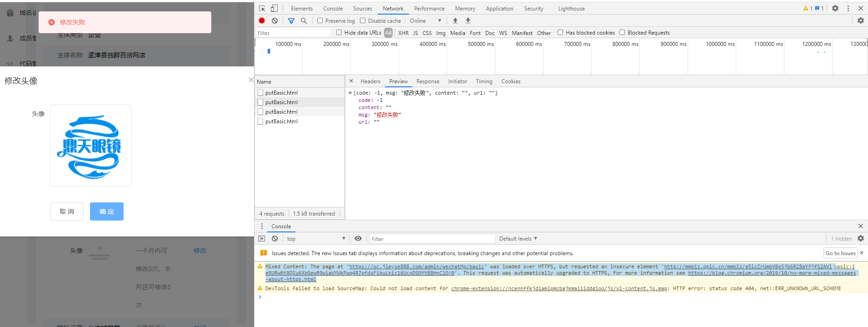Click 取消 button in avatar dialog
This screenshot has width=868, height=327.
click(67, 211)
